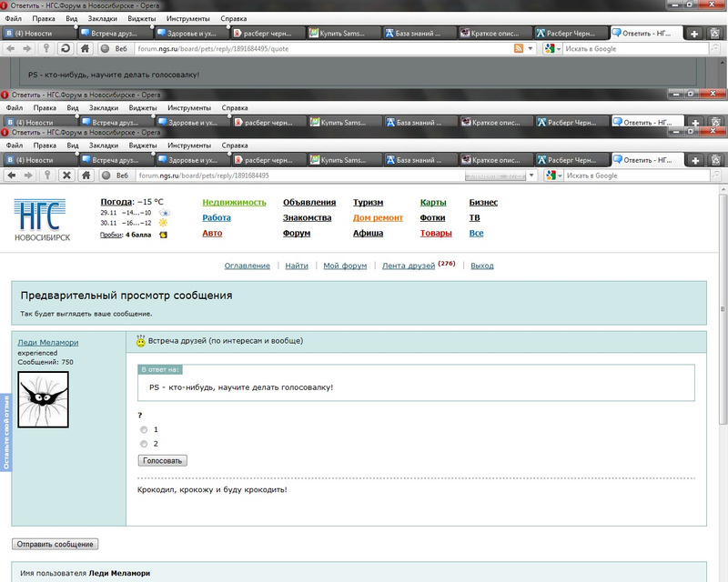The image size is (728, 582).
Task: Open Мой форум in the forum navigation
Action: coord(345,266)
